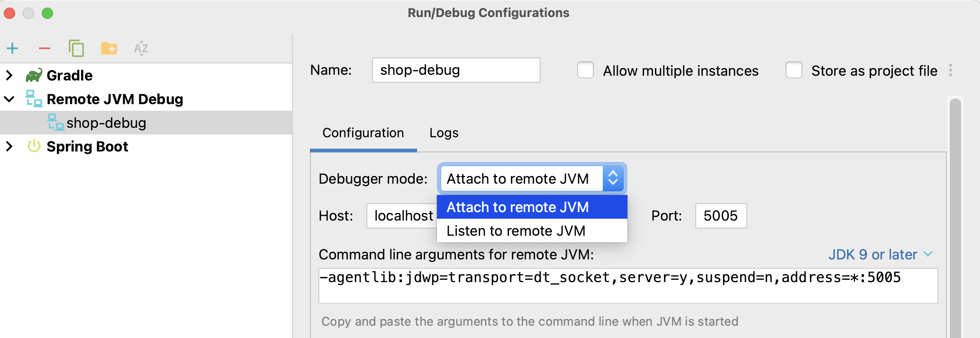Copy the selected configuration
This screenshot has width=980, height=338.
click(76, 48)
